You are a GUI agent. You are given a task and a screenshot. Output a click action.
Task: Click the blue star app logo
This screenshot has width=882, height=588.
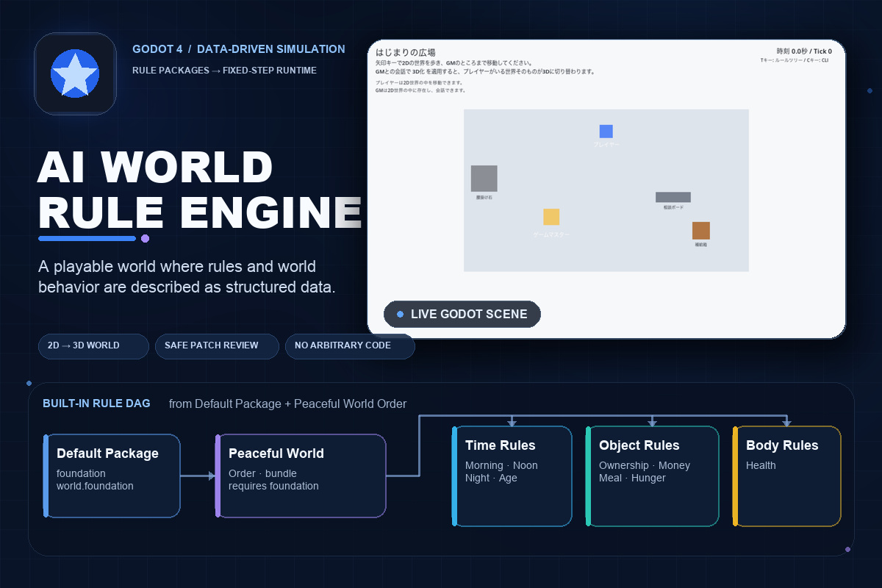tap(75, 73)
